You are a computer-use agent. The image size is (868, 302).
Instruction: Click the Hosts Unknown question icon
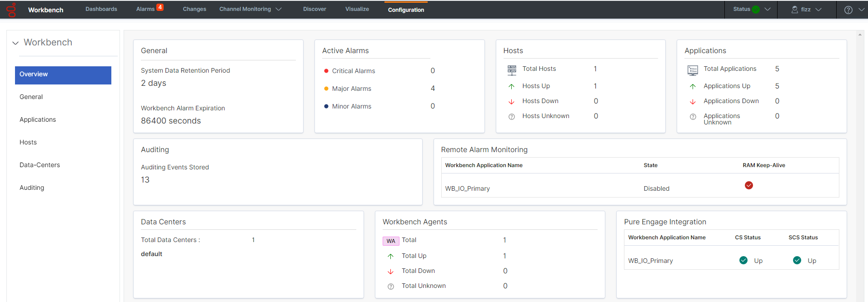512,117
